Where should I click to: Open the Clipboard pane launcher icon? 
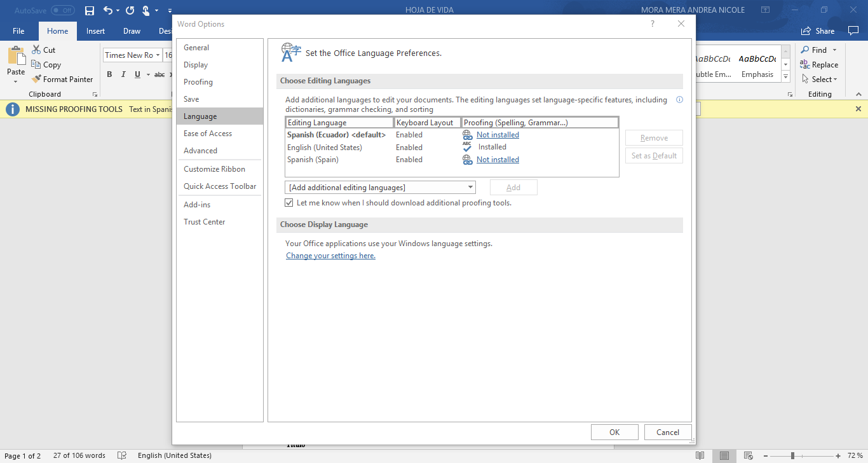[x=95, y=94]
